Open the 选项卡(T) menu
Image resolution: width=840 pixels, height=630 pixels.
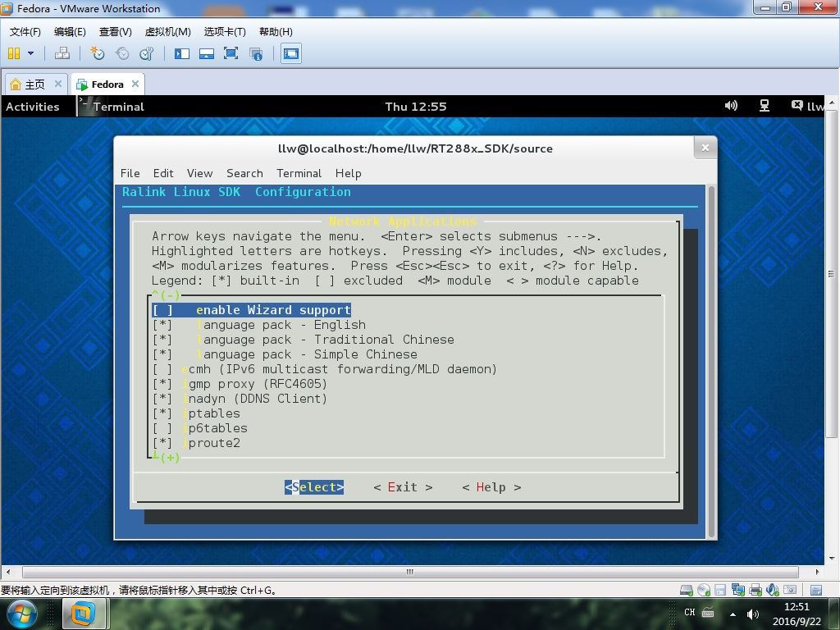(225, 32)
